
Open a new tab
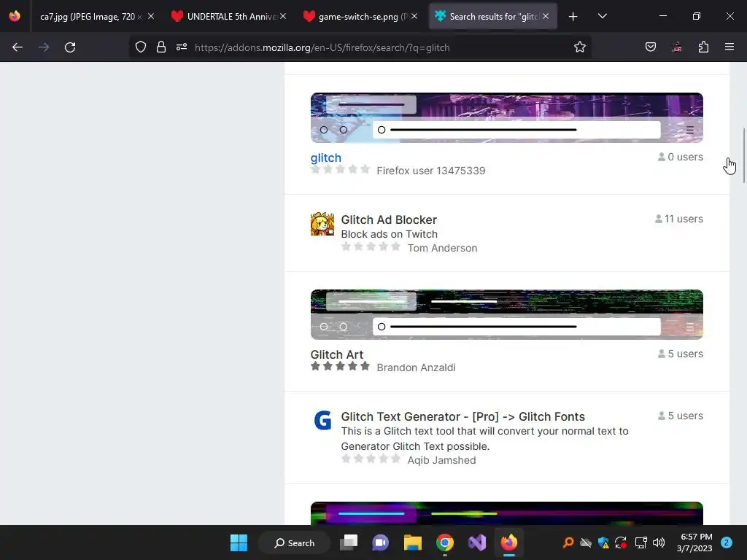[573, 17]
